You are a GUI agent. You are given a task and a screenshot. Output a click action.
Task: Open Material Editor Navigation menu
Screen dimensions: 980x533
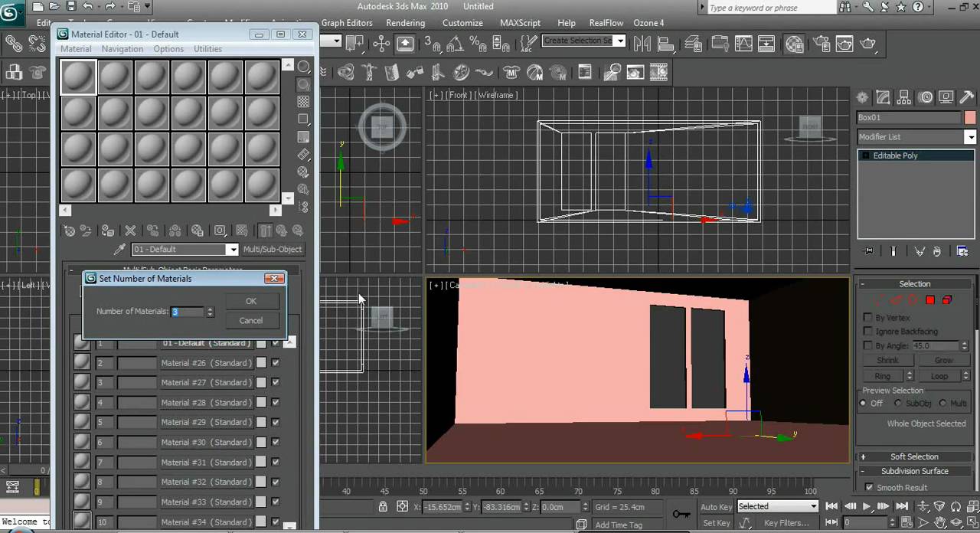tap(122, 49)
